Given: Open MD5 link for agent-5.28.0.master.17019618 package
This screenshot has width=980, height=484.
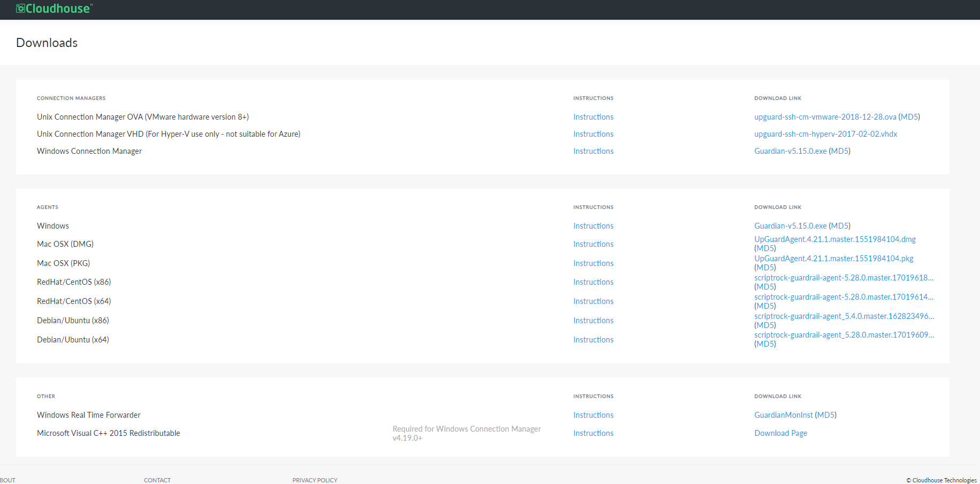Looking at the screenshot, I should (x=765, y=287).
